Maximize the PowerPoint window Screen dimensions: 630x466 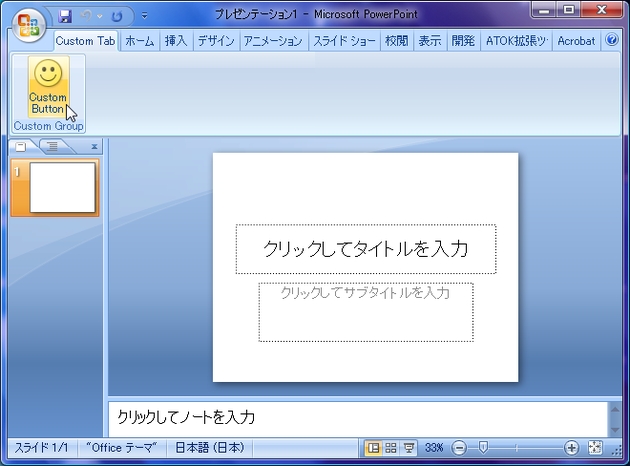(569, 10)
